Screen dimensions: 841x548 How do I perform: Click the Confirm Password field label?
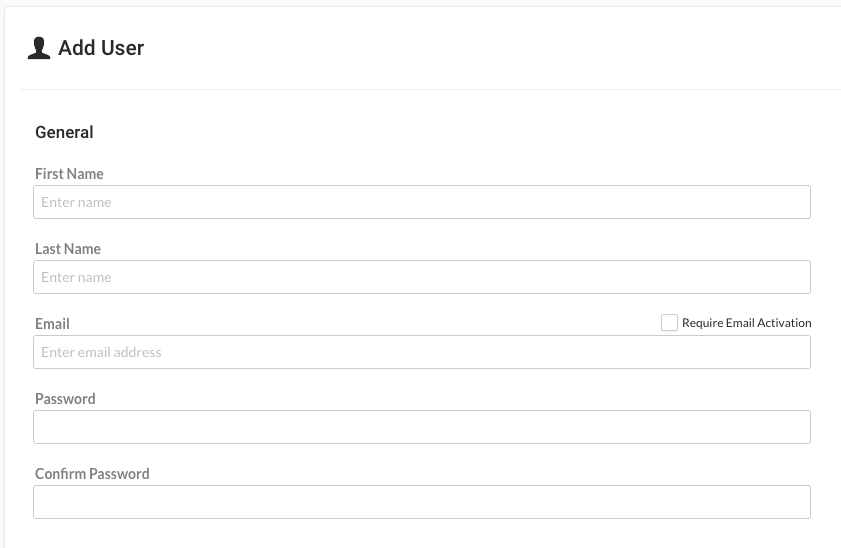pos(92,474)
